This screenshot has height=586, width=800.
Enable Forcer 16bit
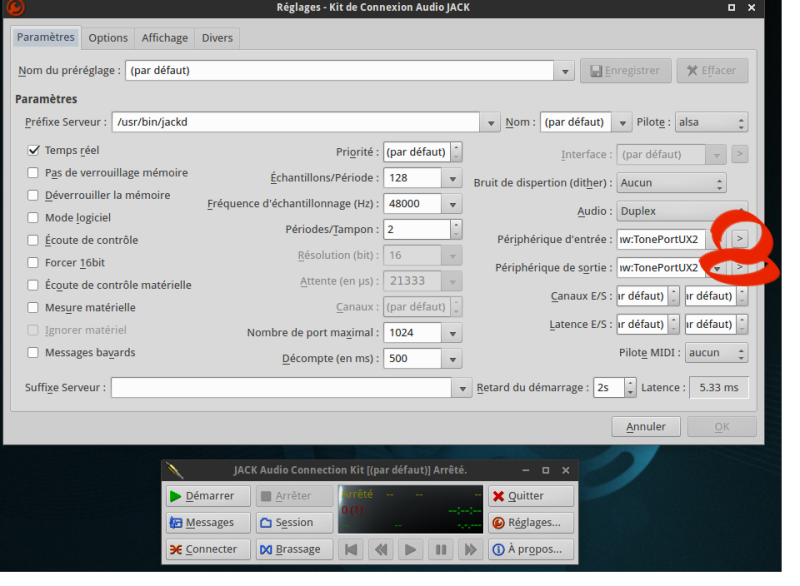[x=33, y=262]
